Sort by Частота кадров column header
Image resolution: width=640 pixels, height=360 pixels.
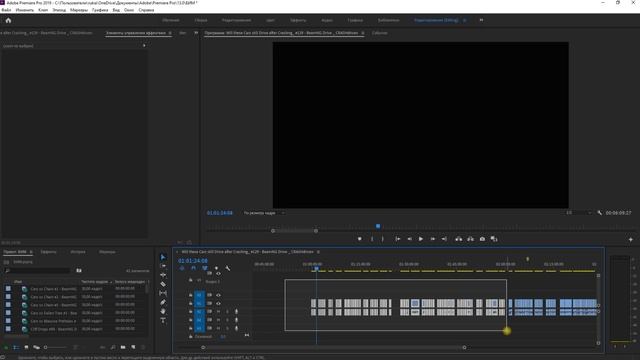[x=95, y=282]
